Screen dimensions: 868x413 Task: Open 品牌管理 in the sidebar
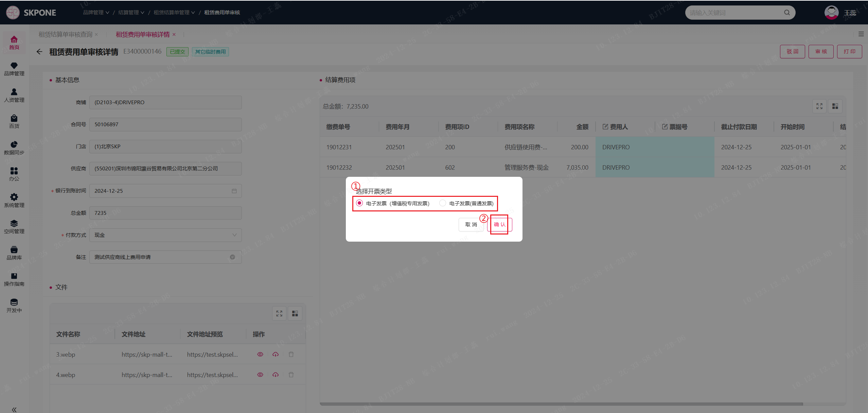[x=14, y=69]
